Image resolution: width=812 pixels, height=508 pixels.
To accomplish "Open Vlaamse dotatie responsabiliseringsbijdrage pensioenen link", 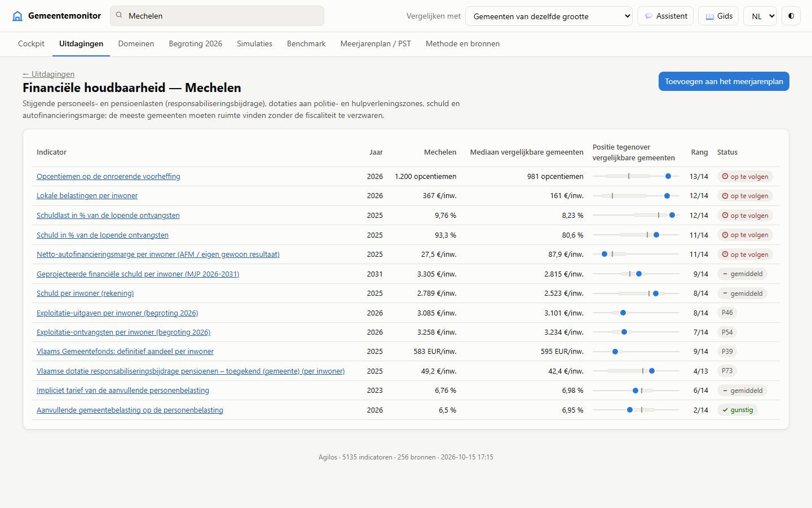I will (191, 371).
